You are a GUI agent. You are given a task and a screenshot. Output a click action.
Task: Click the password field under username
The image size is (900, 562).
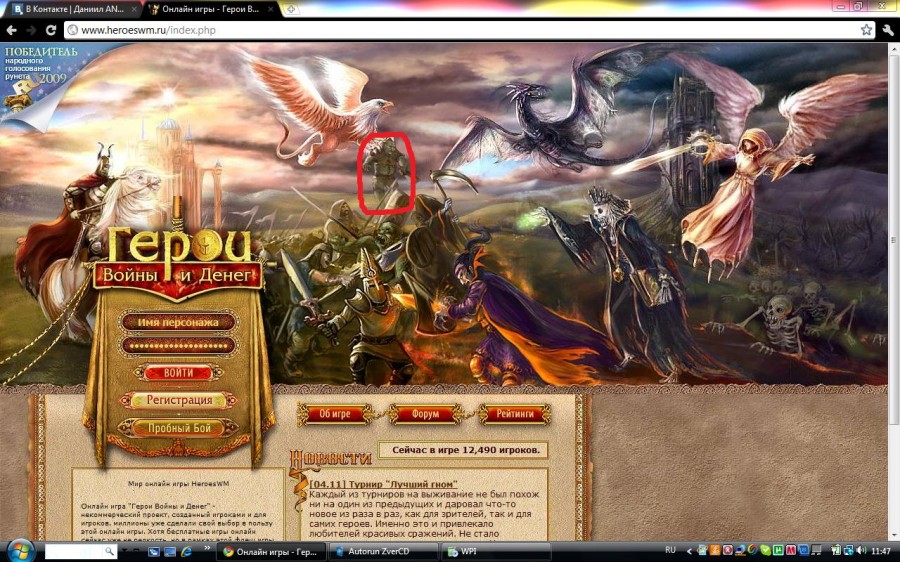point(178,345)
